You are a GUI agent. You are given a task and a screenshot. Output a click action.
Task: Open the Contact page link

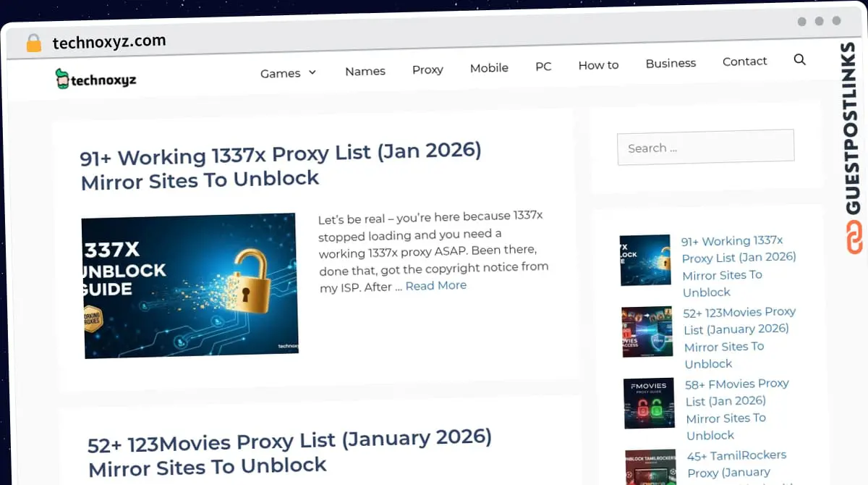[x=744, y=62]
